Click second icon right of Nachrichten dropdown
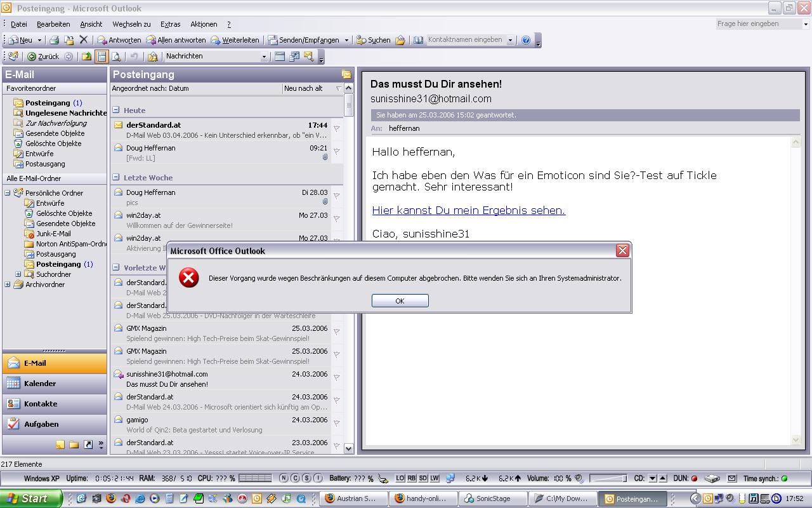This screenshot has width=812, height=508. coord(294,57)
